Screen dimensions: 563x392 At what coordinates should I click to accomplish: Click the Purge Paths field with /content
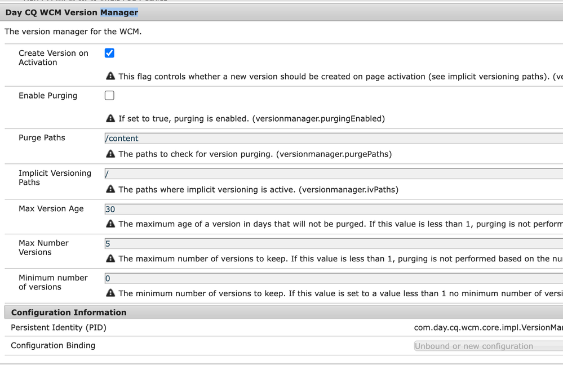(x=333, y=139)
